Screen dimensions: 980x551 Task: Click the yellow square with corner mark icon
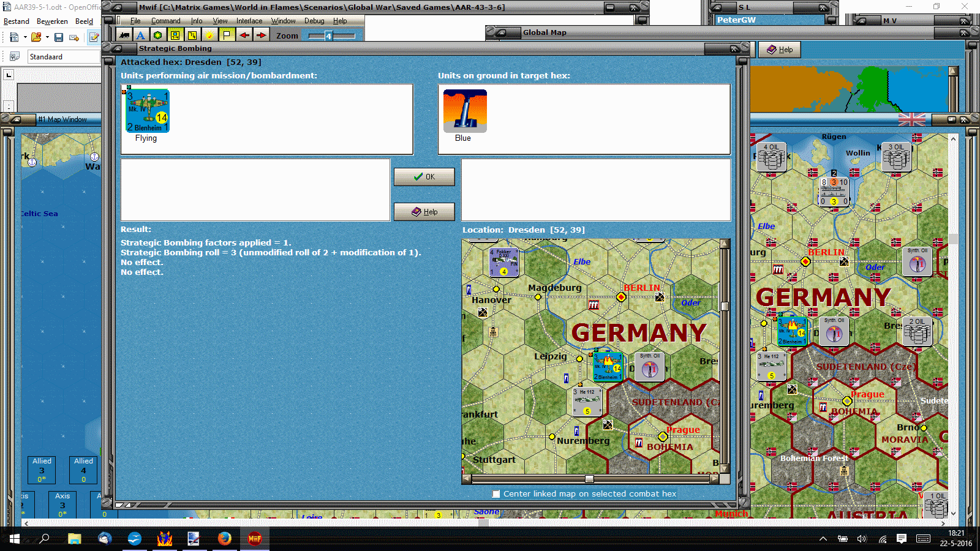(192, 36)
